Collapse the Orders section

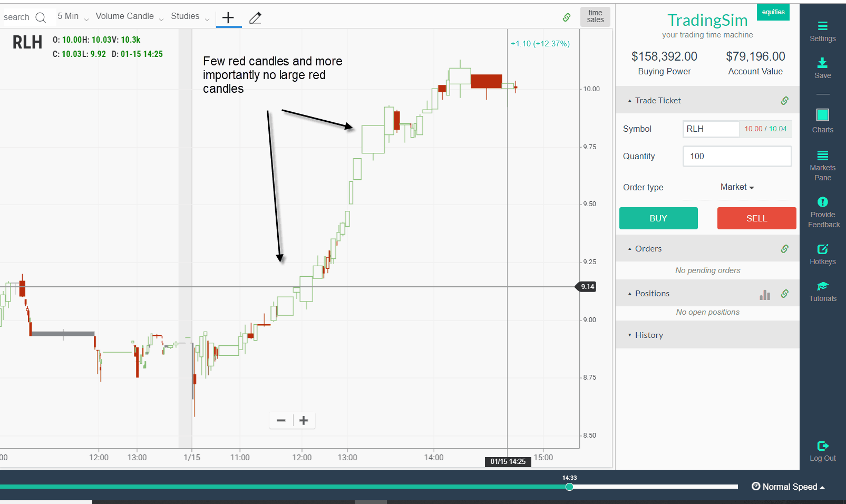click(x=629, y=248)
